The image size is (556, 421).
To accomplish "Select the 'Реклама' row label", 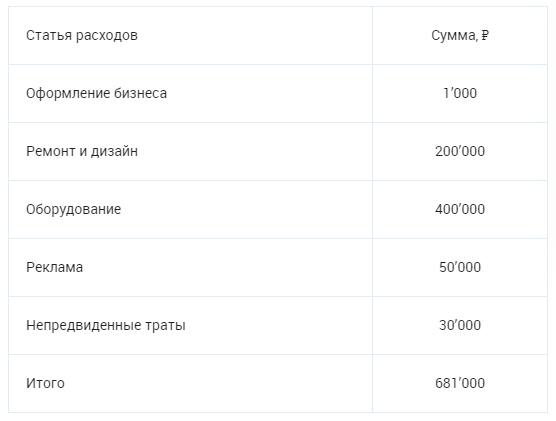I will pos(55,267).
